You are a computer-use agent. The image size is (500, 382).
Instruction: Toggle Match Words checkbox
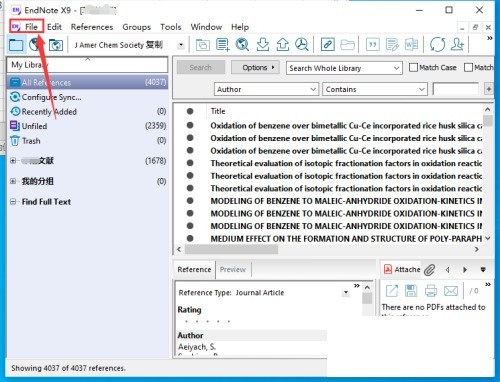pyautogui.click(x=468, y=67)
